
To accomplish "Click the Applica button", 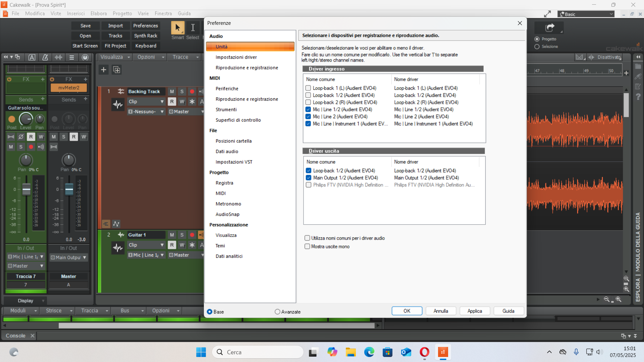I will (475, 311).
